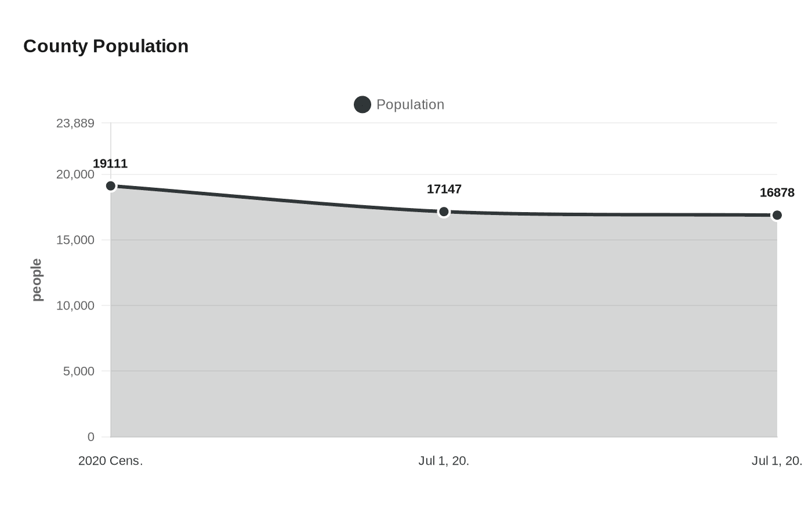Click the 15,000 y-axis tick label
Viewport: 812px width, 510px height.
pos(75,240)
